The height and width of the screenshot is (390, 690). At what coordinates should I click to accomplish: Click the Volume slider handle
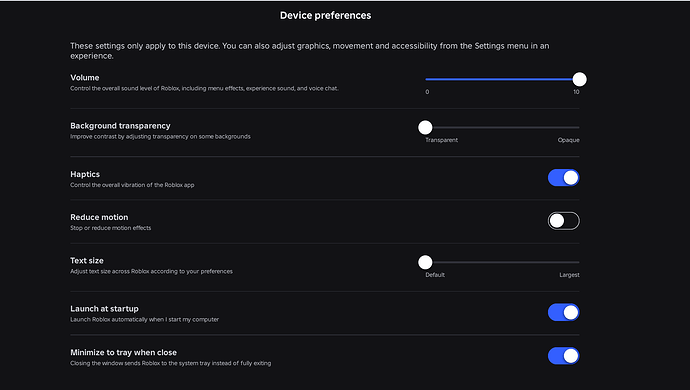tap(580, 79)
